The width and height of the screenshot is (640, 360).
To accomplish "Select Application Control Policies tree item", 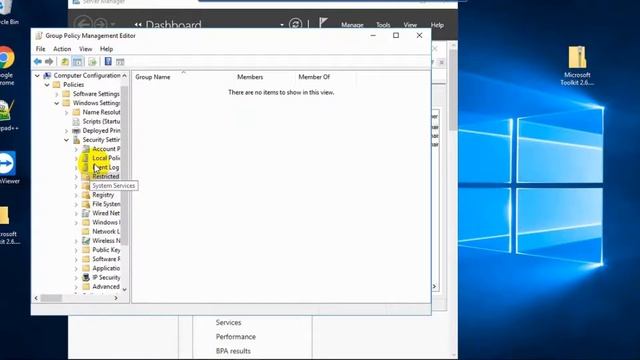I will point(106,268).
